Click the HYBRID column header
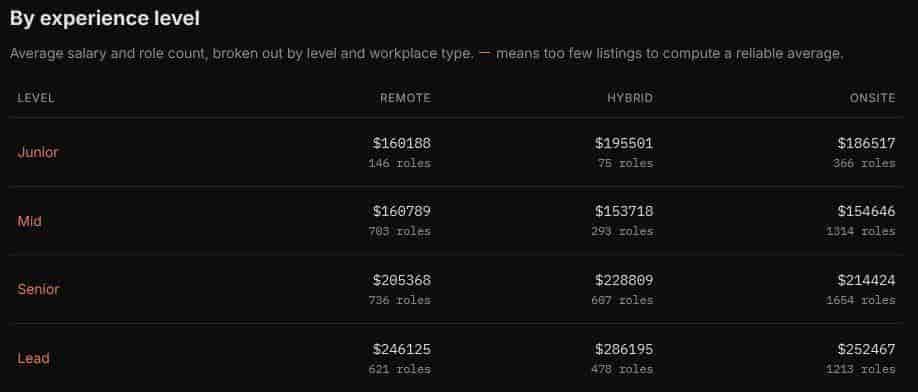918x392 pixels. 630,98
